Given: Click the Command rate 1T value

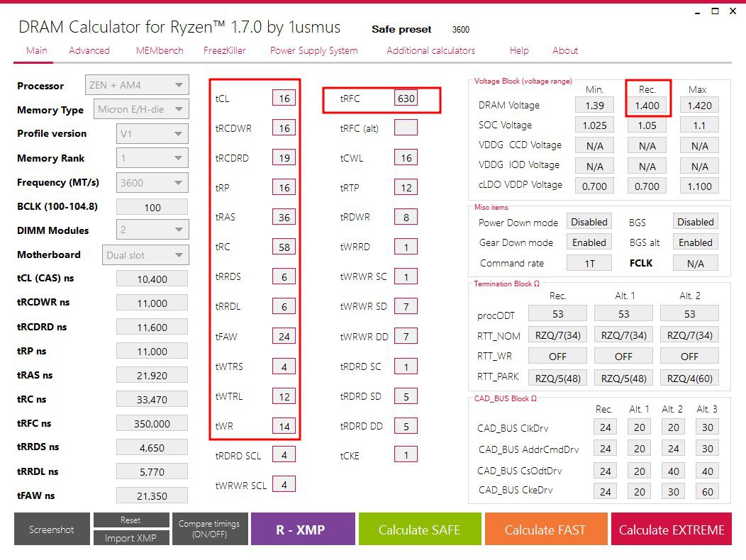Looking at the screenshot, I should click(x=589, y=263).
